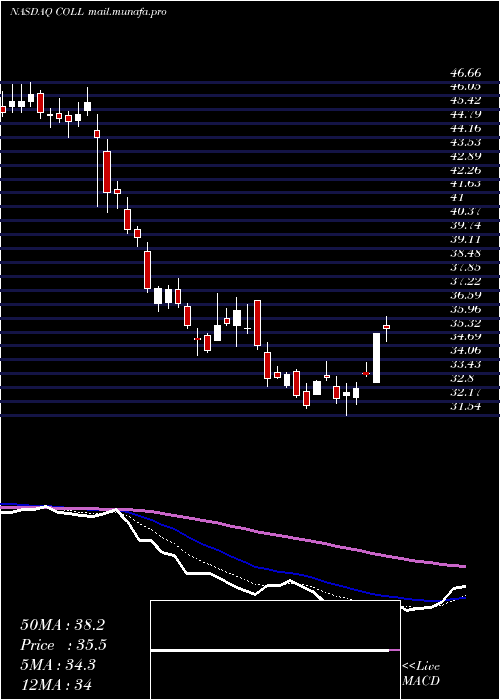Image resolution: width=500 pixels, height=700 pixels.
Task: Select the 45.42 price axis label
Action: 465,100
